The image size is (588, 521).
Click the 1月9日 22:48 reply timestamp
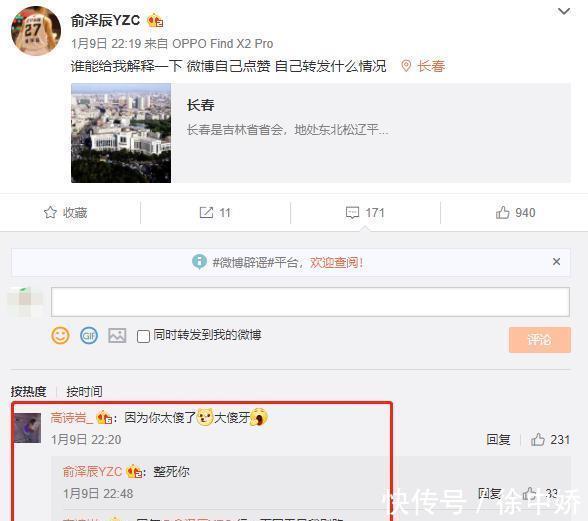coord(98,494)
